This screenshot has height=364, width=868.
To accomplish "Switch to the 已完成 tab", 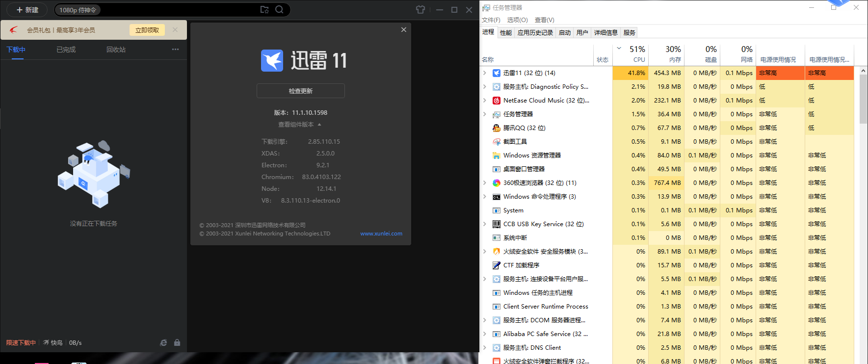I will point(66,50).
